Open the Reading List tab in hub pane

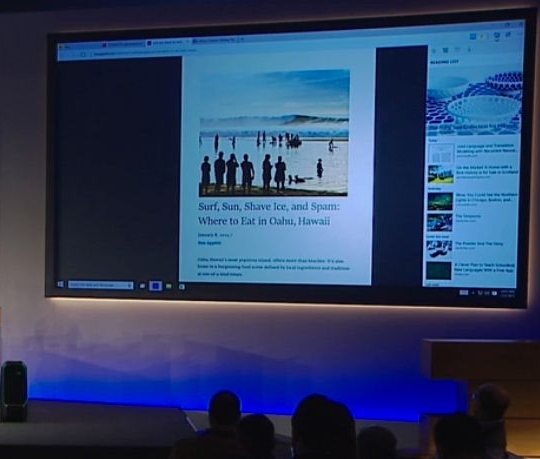pos(445,50)
